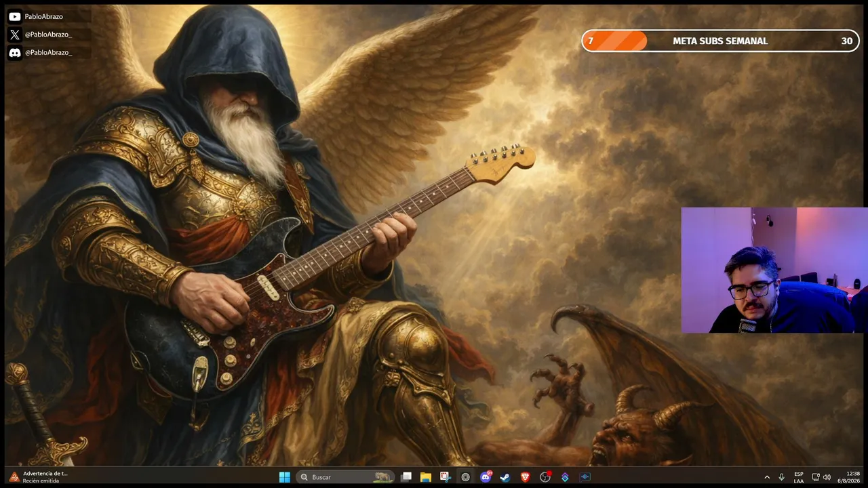This screenshot has width=868, height=488.
Task: Open the round icon with the red badge
Action: (545, 477)
